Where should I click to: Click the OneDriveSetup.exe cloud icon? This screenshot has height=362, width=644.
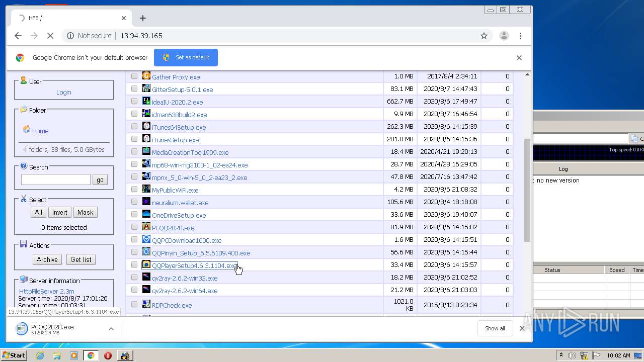pos(146,214)
